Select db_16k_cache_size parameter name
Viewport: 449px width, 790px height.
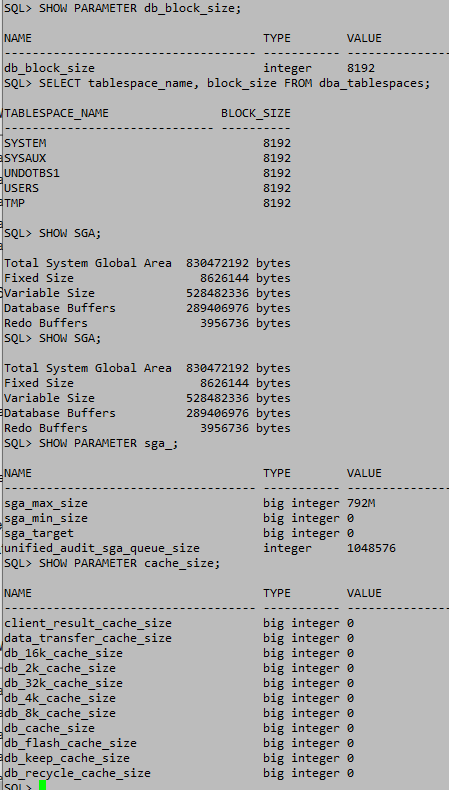click(x=63, y=653)
